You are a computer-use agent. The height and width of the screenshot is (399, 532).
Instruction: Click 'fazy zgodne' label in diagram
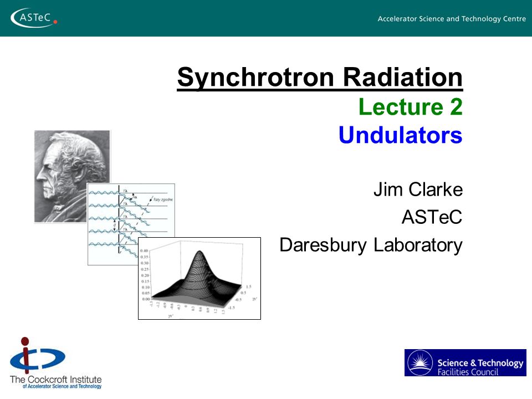(163, 199)
